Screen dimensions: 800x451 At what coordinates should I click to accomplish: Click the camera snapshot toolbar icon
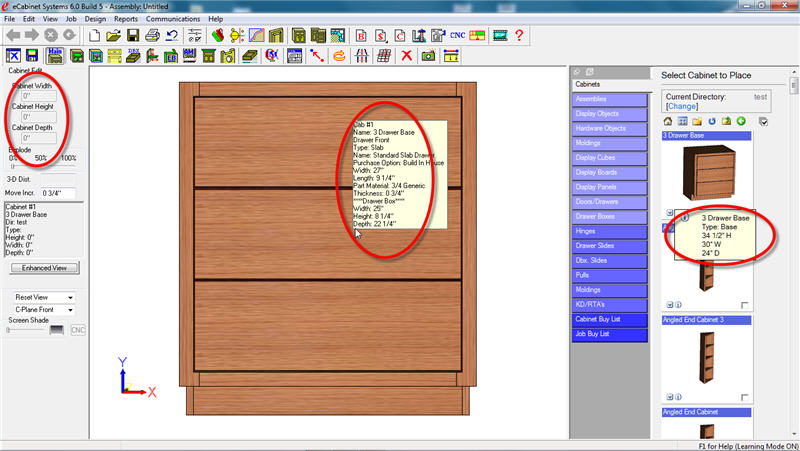pos(428,56)
